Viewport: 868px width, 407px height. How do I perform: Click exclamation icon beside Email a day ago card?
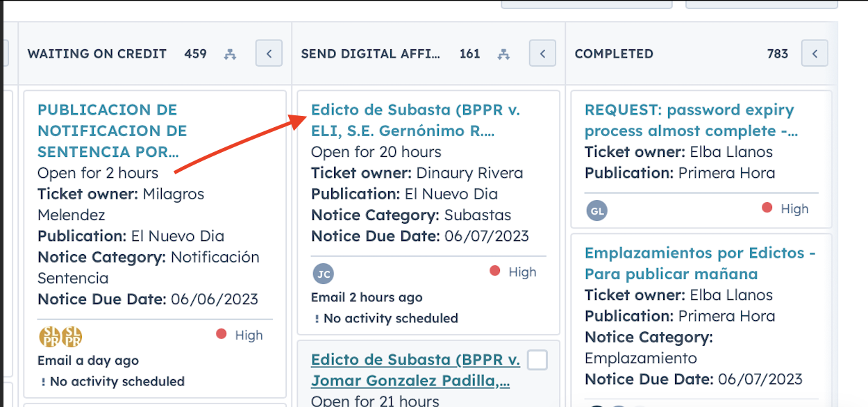click(x=43, y=382)
